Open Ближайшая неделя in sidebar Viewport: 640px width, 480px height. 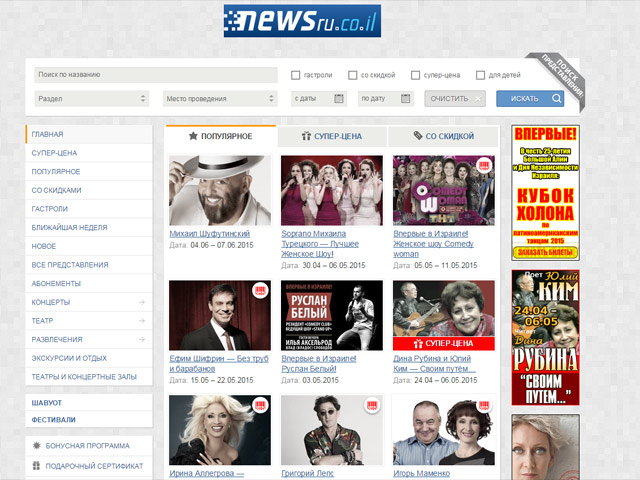coord(89,227)
